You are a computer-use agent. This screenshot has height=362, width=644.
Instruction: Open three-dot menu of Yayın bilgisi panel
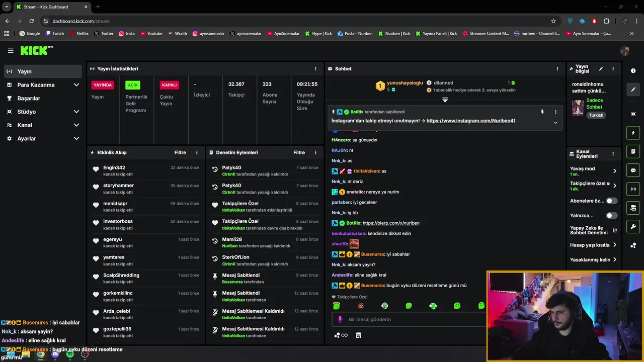(x=613, y=69)
